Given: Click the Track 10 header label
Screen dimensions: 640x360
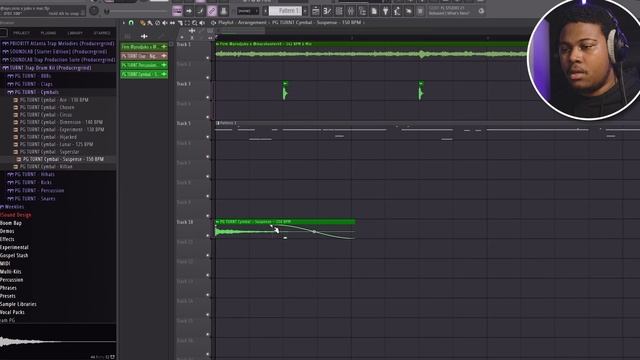Looking at the screenshot, I should (184, 222).
